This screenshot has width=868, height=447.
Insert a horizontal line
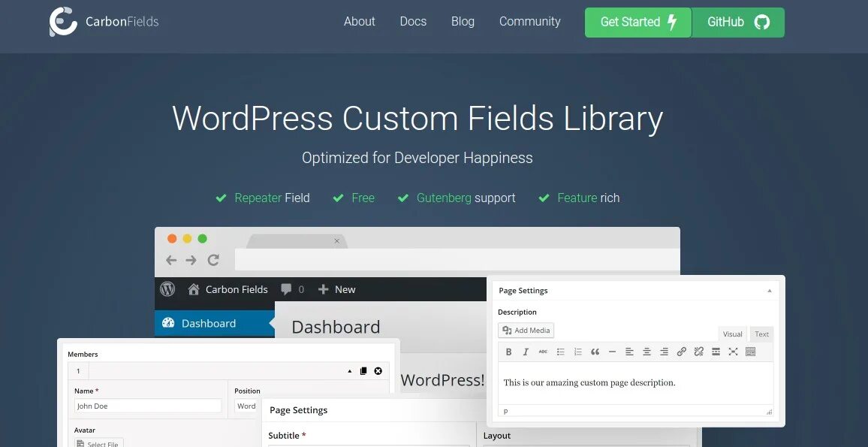(x=612, y=352)
